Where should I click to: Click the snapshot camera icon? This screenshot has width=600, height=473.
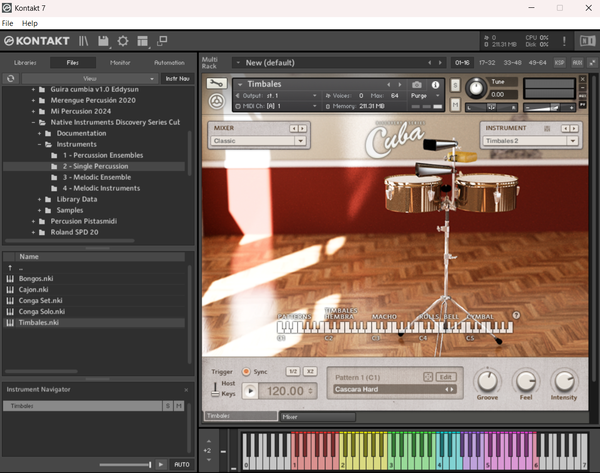pos(416,85)
